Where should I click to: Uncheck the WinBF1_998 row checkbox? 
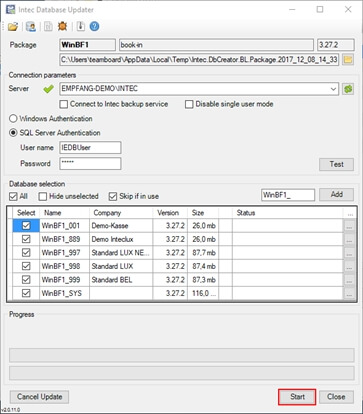pos(26,266)
